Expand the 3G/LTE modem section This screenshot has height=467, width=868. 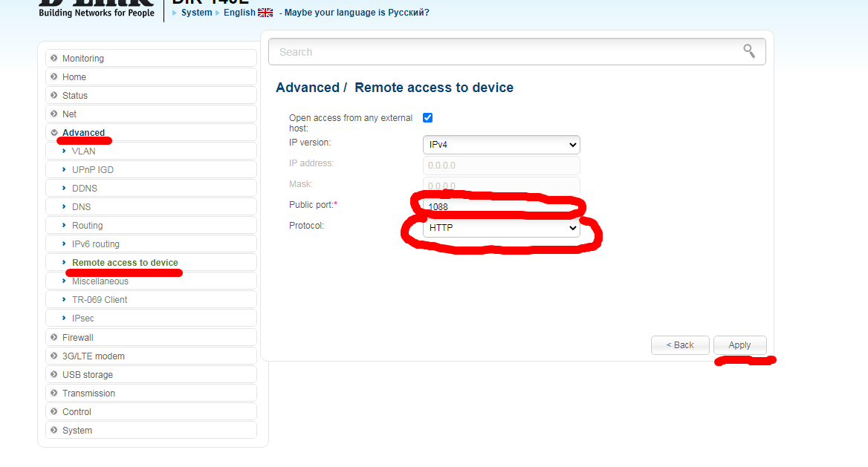pyautogui.click(x=151, y=356)
